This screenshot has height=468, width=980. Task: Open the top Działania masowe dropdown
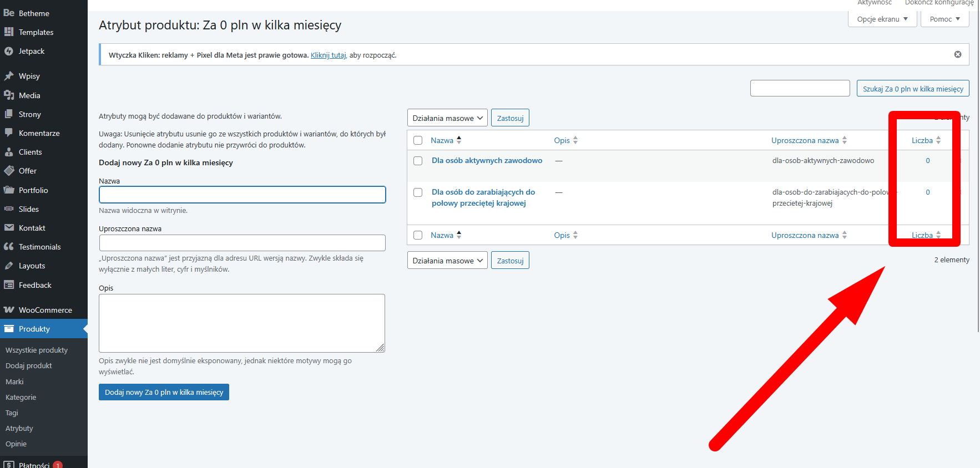tap(447, 118)
